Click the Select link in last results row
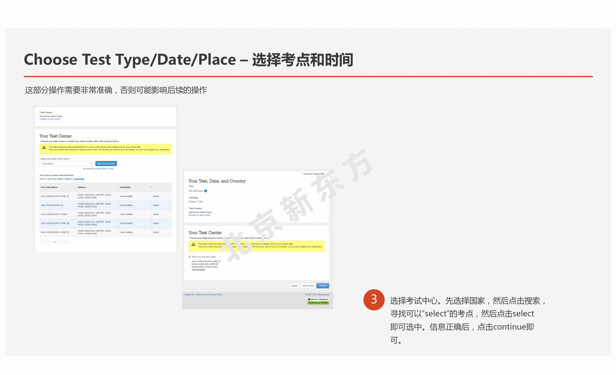The height and width of the screenshot is (375, 616). pyautogui.click(x=156, y=232)
